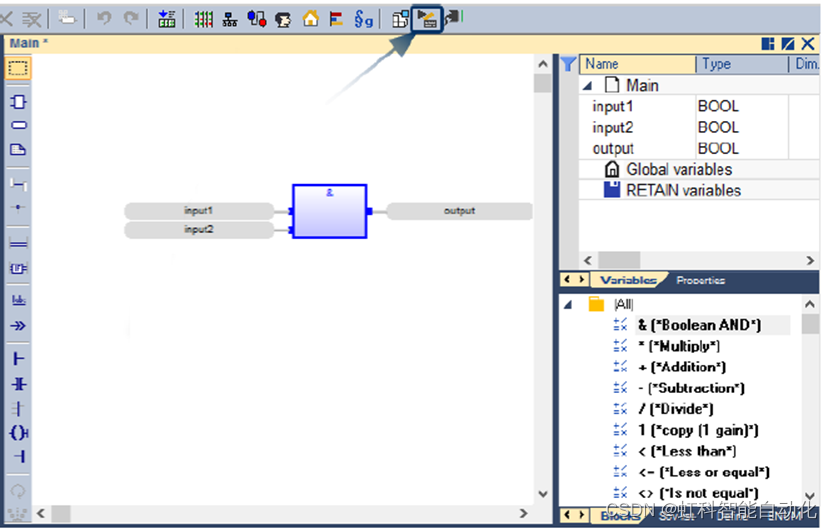Select the comment note insert tool
The width and height of the screenshot is (833, 529).
click(18, 149)
